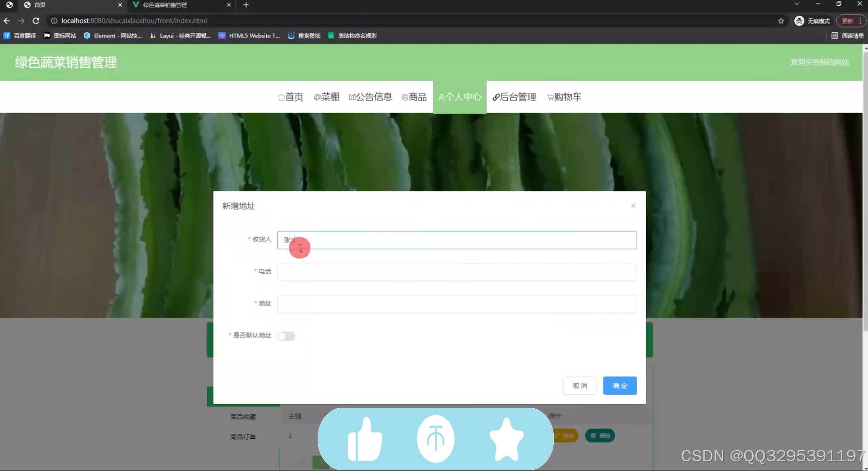Click the 取消 cancel button

580,385
